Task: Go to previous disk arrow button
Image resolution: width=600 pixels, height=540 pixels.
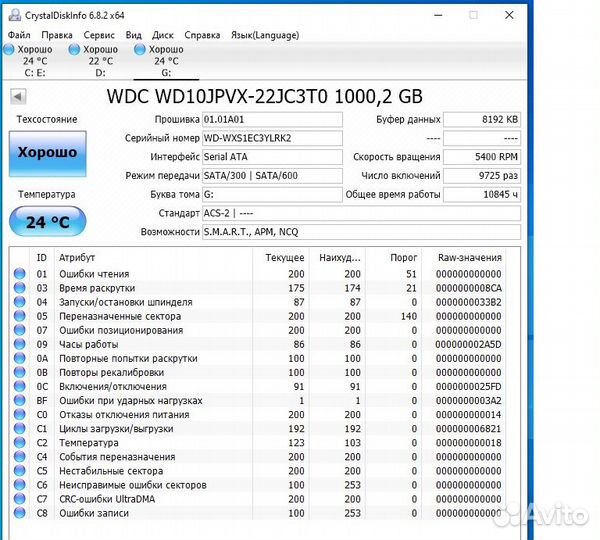Action: tap(18, 96)
